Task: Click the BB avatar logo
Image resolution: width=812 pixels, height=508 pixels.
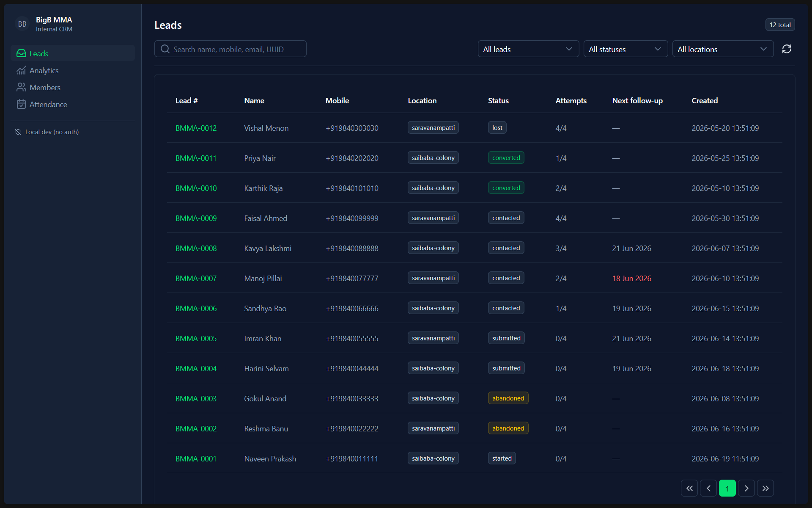Action: (22, 24)
